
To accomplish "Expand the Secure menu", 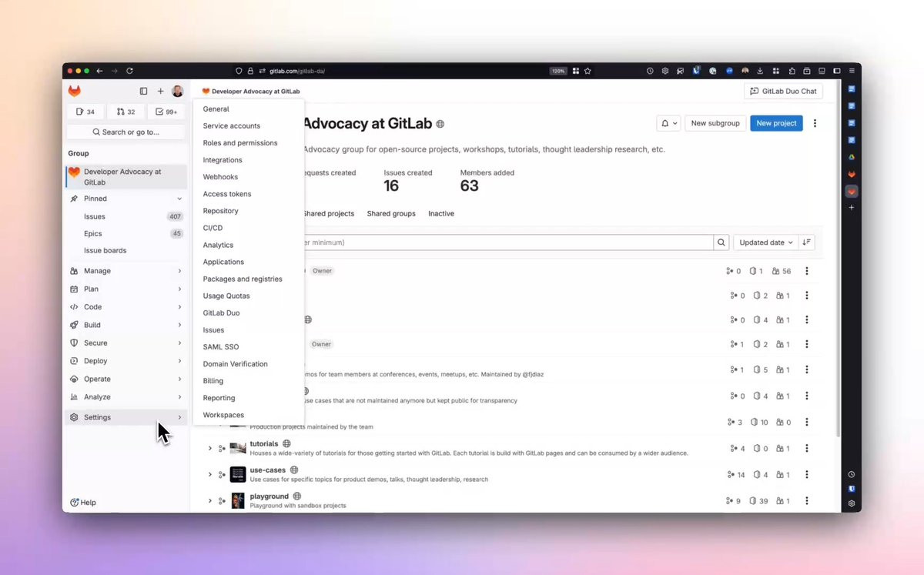I will (x=126, y=343).
